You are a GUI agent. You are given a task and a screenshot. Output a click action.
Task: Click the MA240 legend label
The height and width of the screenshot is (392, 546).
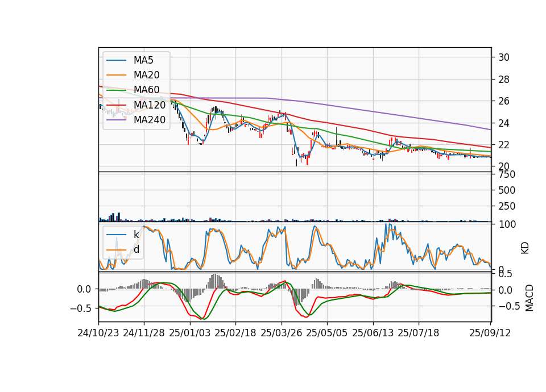coord(150,120)
